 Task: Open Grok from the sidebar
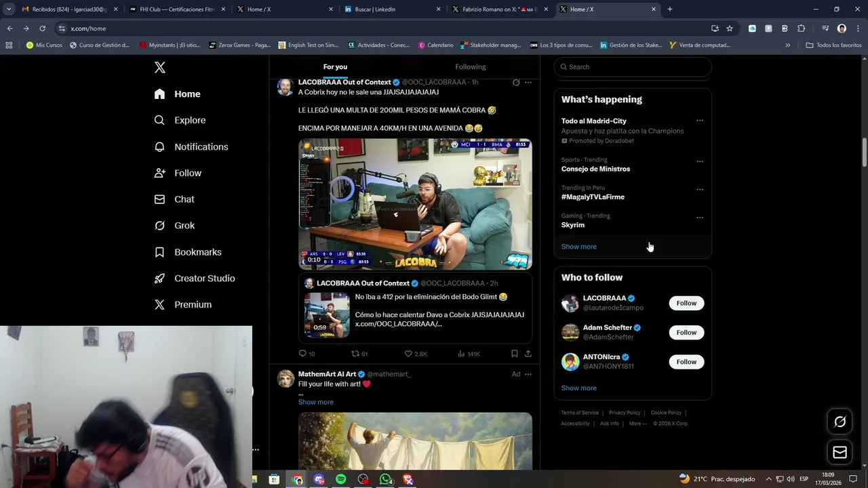(174, 226)
